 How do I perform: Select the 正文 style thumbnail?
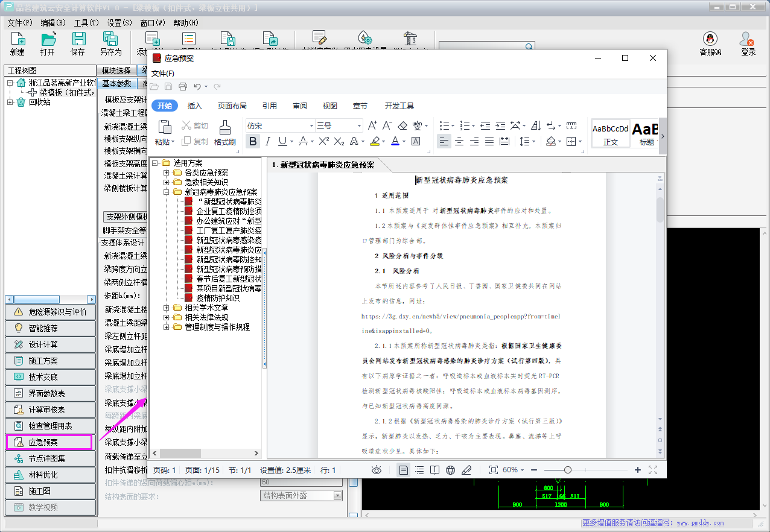611,133
